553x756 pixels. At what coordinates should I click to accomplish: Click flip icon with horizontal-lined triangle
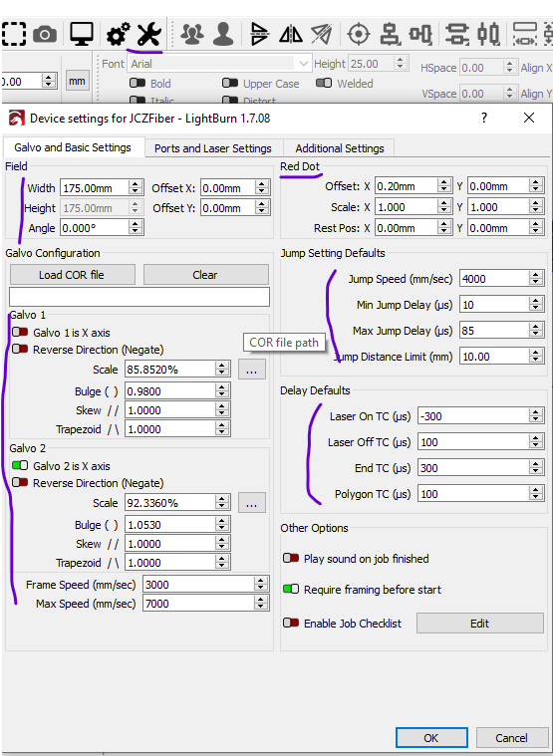[x=260, y=35]
